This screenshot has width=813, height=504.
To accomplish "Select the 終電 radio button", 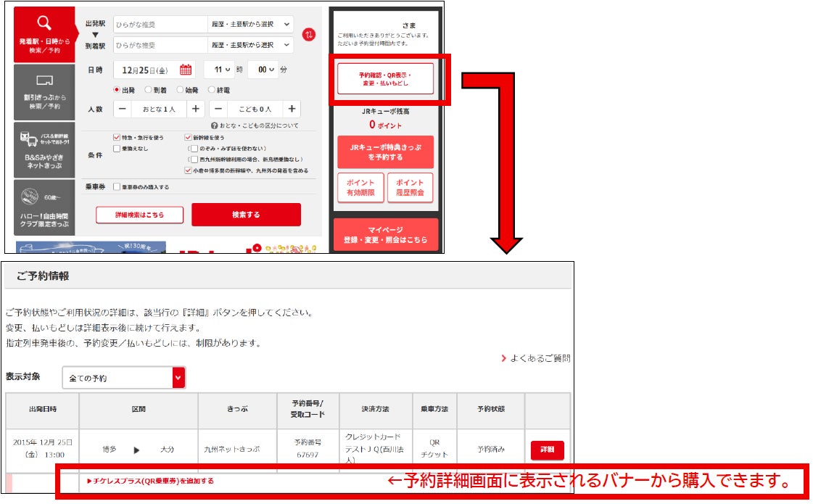I will pos(212,90).
